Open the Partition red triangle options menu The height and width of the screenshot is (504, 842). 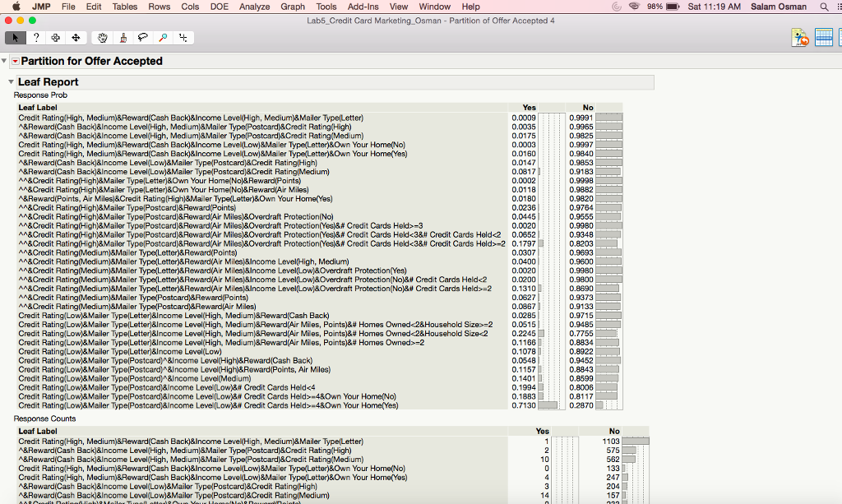[x=15, y=61]
